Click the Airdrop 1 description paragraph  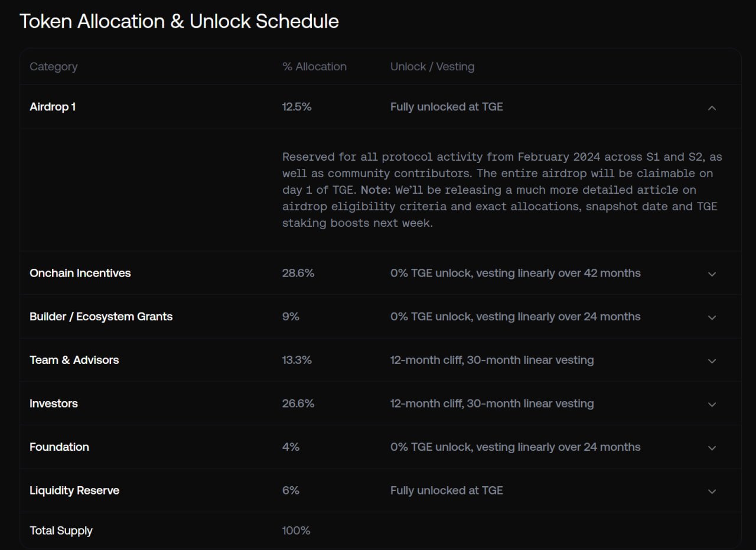click(502, 190)
